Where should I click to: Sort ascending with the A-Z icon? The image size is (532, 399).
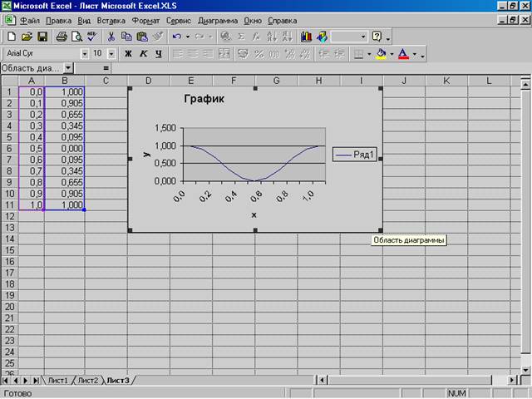pos(272,37)
